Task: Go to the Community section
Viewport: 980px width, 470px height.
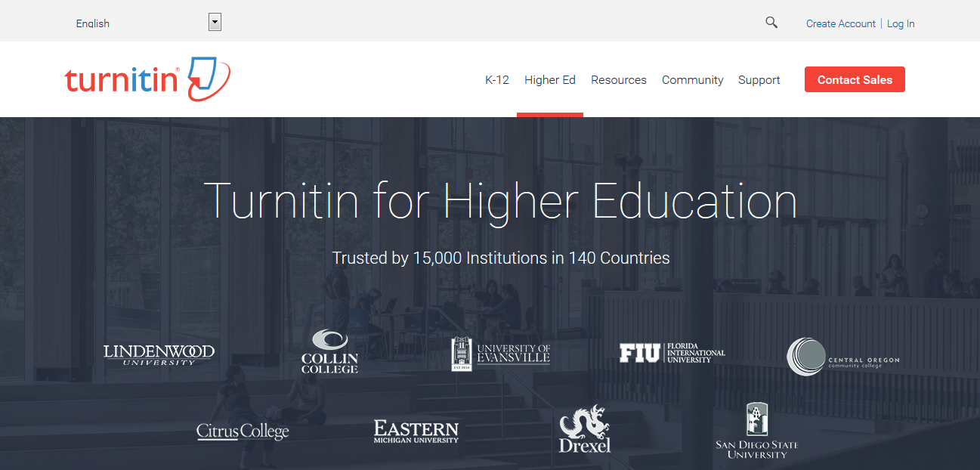Action: click(692, 80)
